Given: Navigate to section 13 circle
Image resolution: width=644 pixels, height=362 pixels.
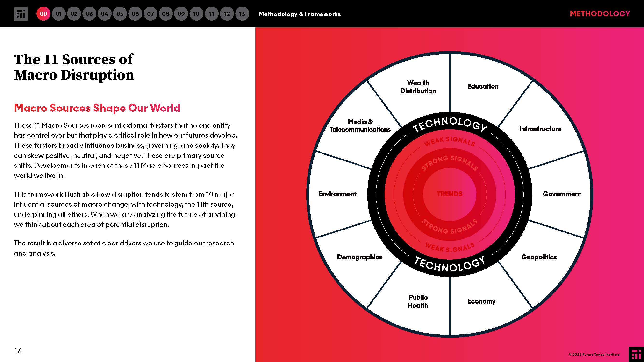Looking at the screenshot, I should [242, 14].
